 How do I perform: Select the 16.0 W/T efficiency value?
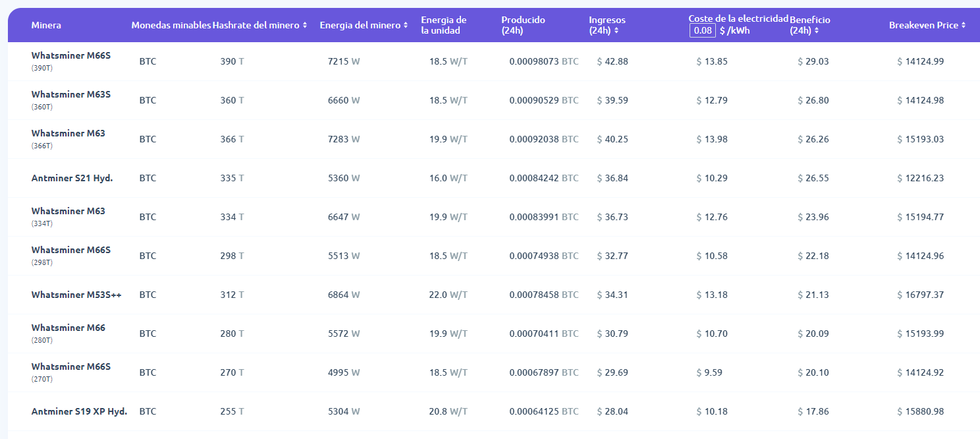(x=448, y=178)
